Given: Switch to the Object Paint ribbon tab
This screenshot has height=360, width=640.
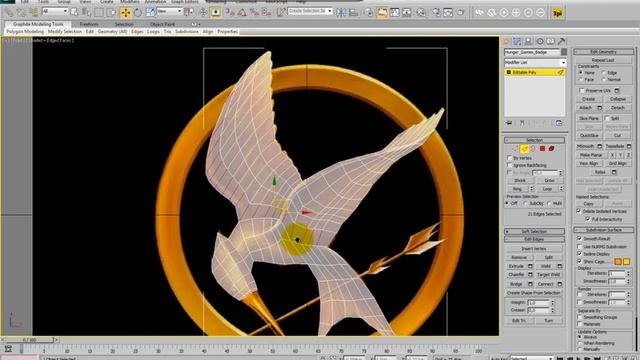Looking at the screenshot, I should point(162,24).
